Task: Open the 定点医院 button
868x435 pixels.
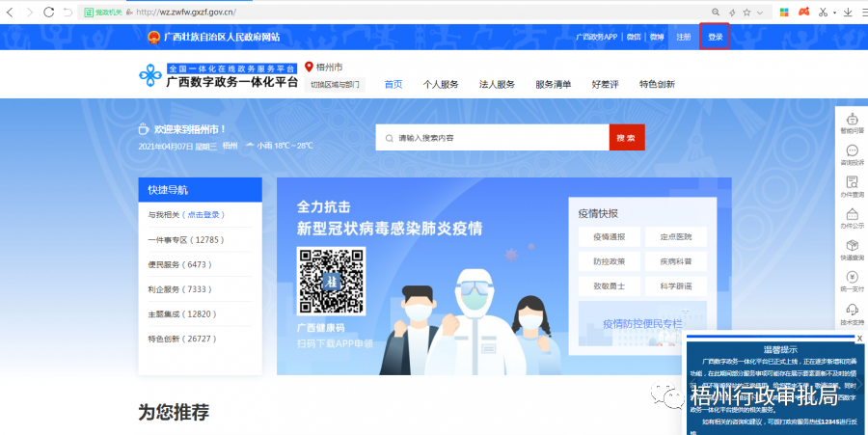Action: tap(676, 237)
